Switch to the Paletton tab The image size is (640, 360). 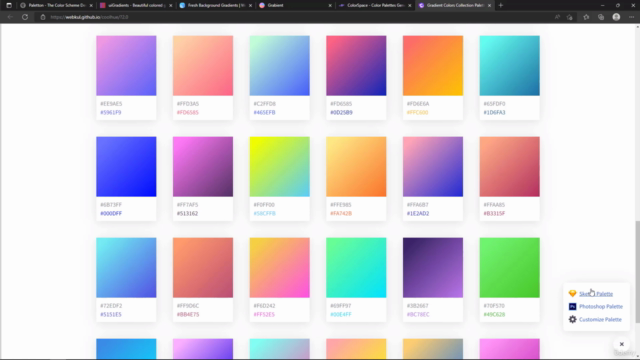click(56, 5)
